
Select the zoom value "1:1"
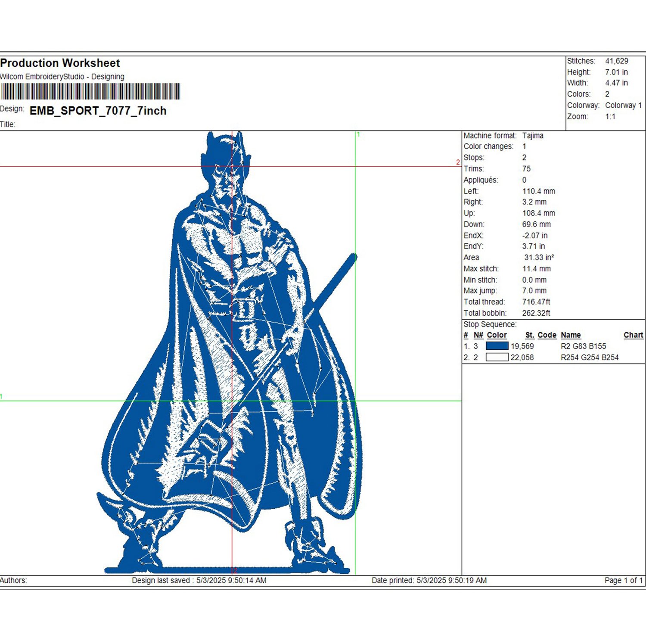pyautogui.click(x=610, y=117)
